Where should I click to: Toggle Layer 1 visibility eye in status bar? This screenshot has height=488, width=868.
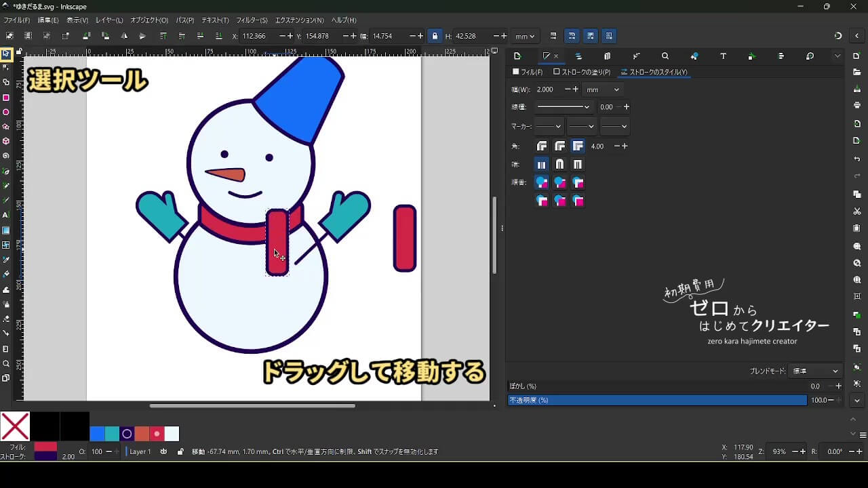[x=163, y=451]
